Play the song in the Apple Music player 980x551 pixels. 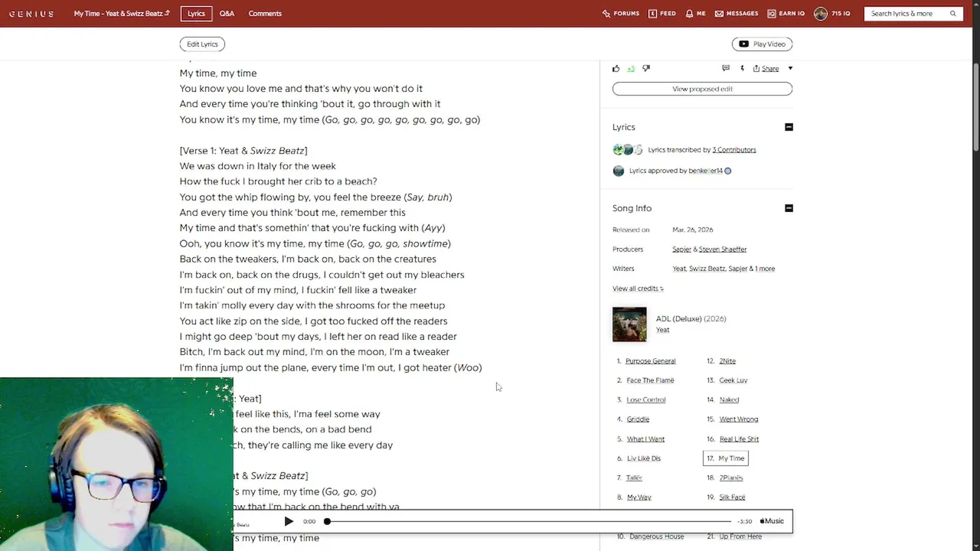tap(289, 521)
